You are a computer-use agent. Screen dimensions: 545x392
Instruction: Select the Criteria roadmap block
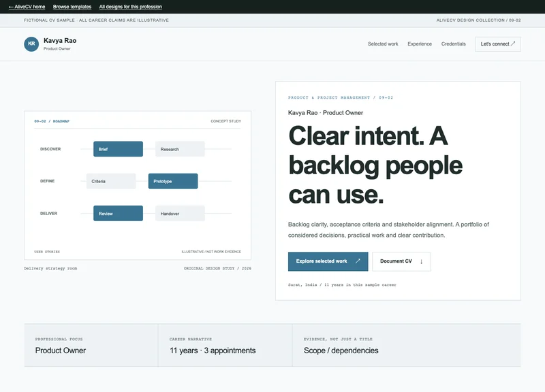(111, 181)
